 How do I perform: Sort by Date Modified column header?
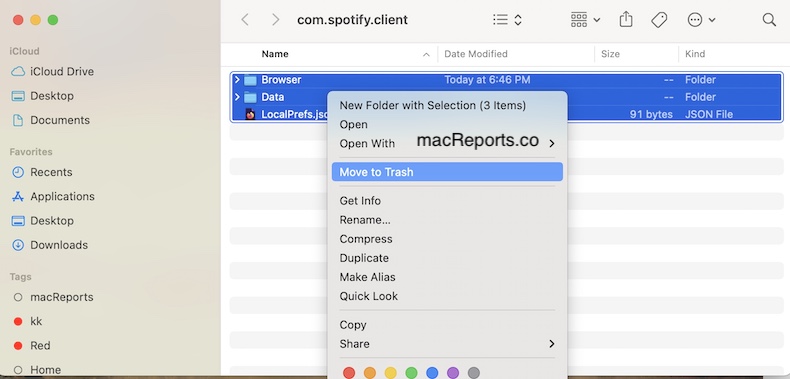476,54
